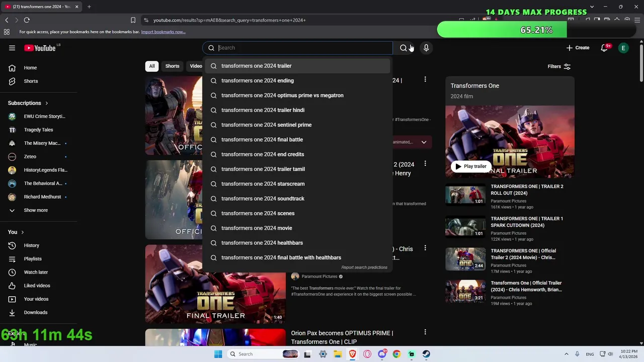Screen dimensions: 644x362
Task: Open the YouTube hamburger guide menu
Action: 12,48
